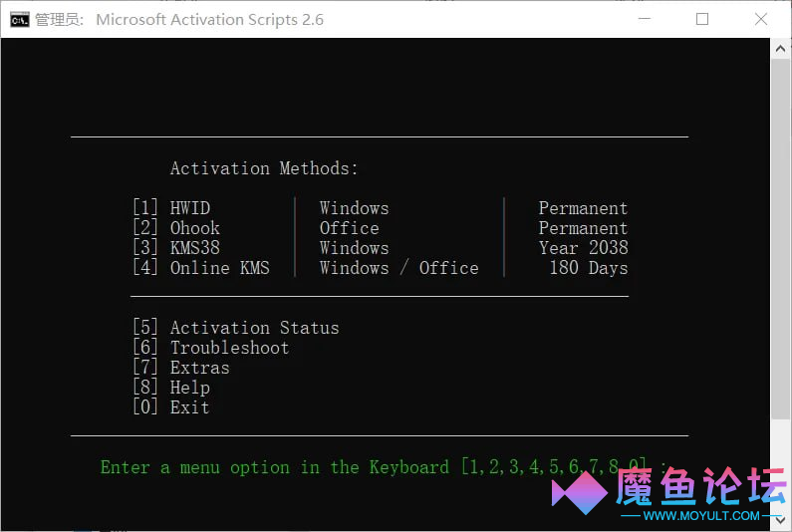Click "Windows / Office" in the Online KMS row

(399, 268)
